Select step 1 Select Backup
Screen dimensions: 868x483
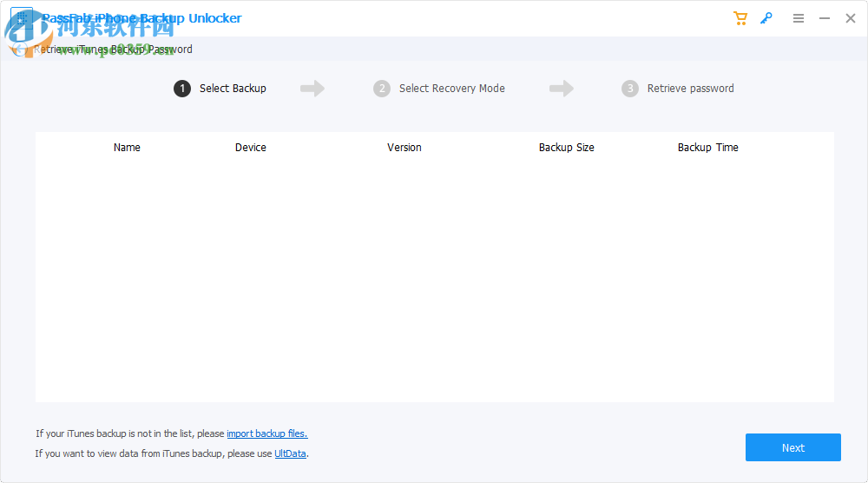(220, 89)
